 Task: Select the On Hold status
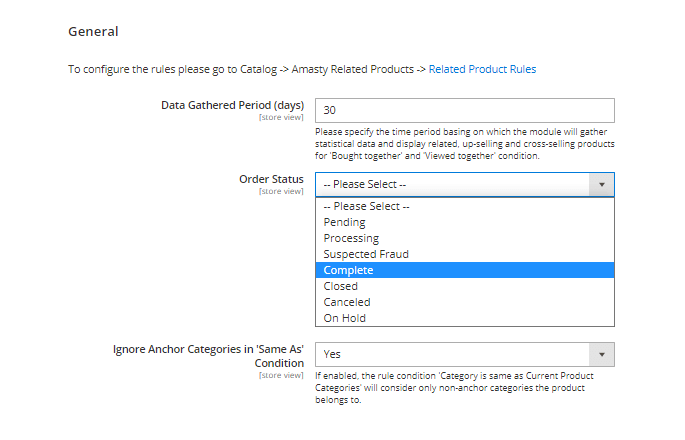coord(345,318)
